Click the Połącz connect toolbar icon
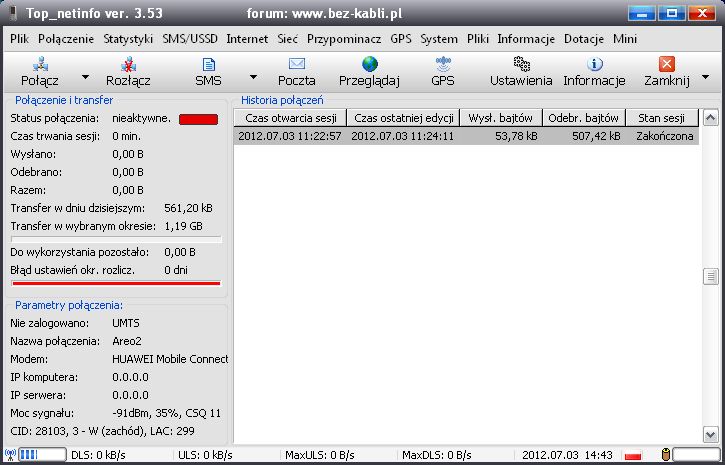The height and width of the screenshot is (465, 725). coord(41,65)
